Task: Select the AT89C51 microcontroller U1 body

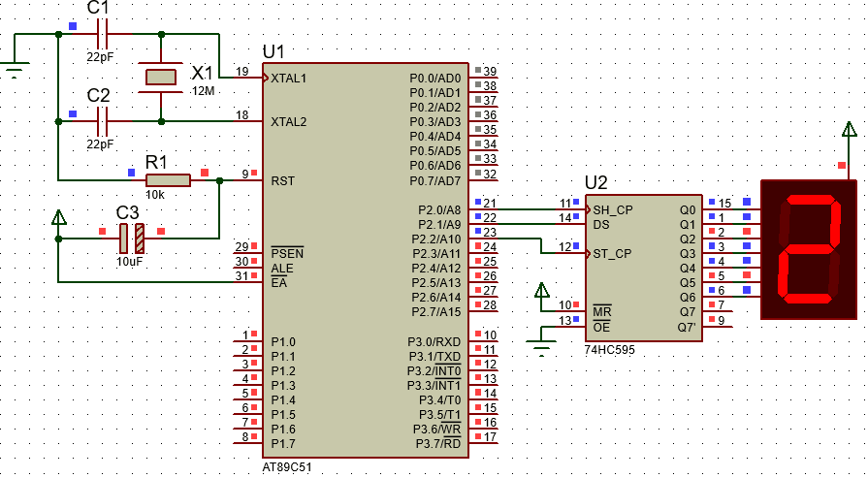Action: (x=366, y=260)
